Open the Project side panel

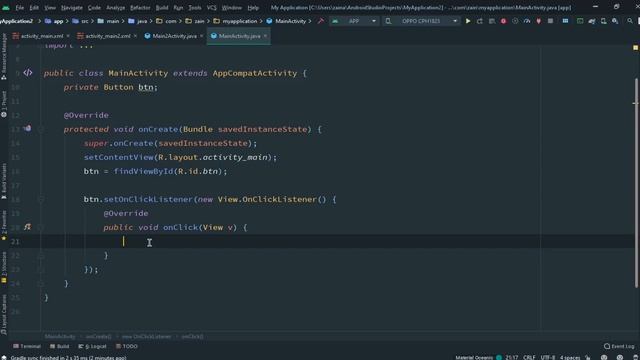(x=4, y=104)
